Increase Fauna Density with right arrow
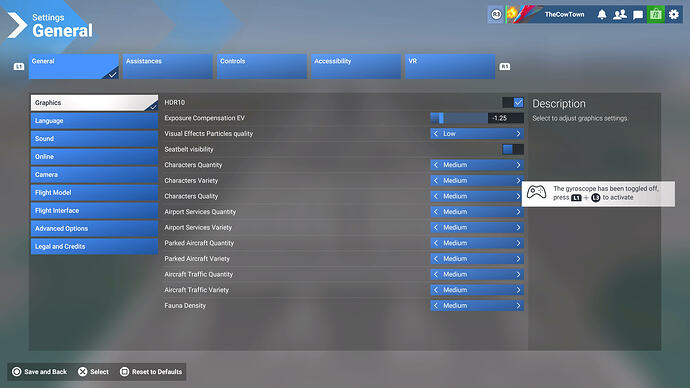 [x=518, y=305]
